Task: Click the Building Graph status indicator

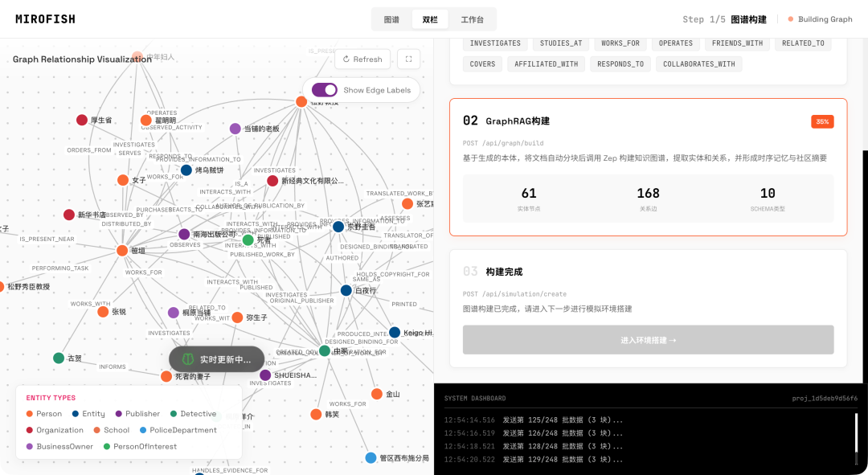Action: tap(820, 19)
